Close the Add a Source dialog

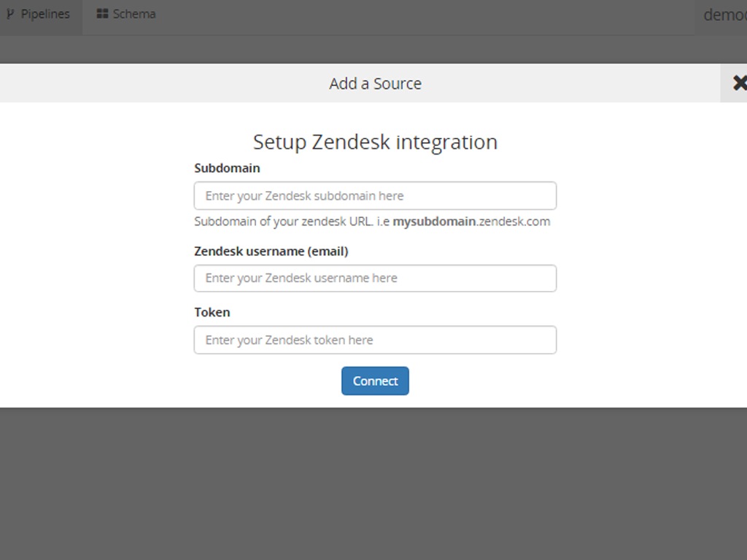[x=738, y=83]
